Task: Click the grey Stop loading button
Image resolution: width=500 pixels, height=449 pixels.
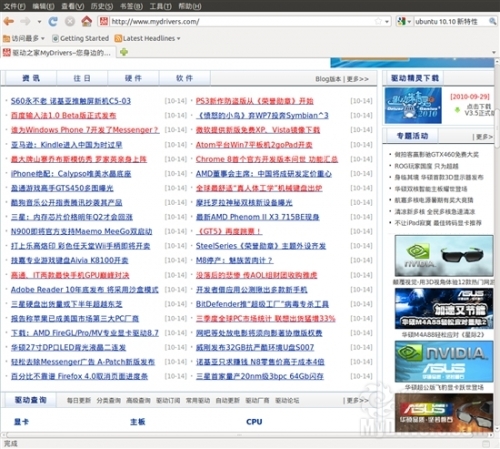Action: coord(70,22)
